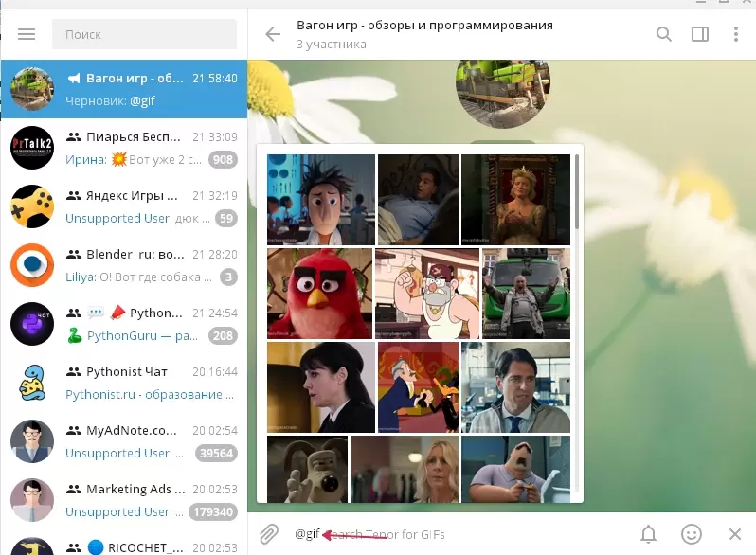Clear the inline bot query with X
The image size is (756, 555).
(x=735, y=534)
